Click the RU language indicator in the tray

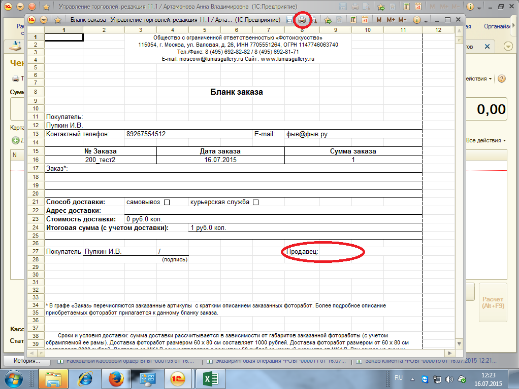click(398, 378)
